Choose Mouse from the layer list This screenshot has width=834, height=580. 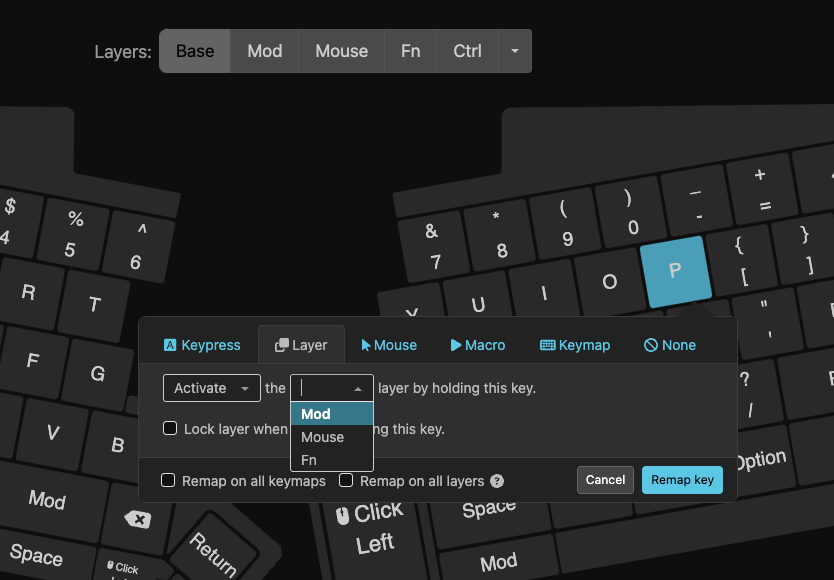click(322, 437)
